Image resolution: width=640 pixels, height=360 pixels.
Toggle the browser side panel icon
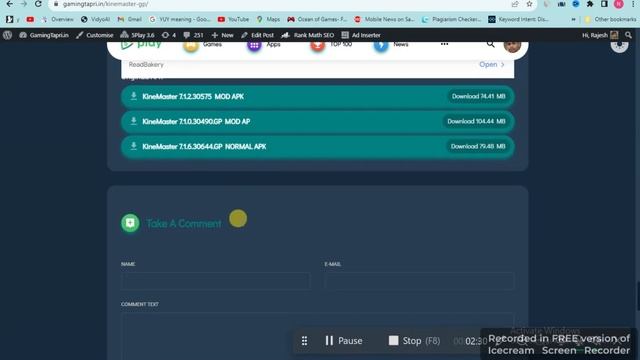coord(604,4)
